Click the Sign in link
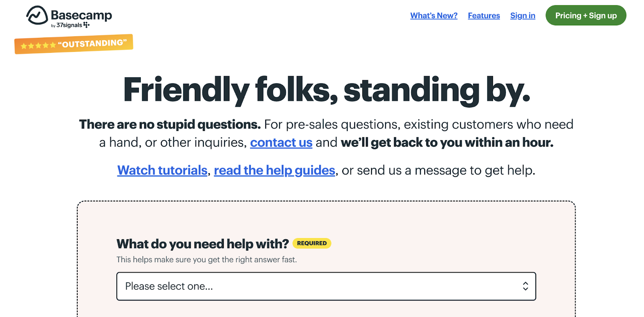644x317 pixels. pyautogui.click(x=522, y=15)
